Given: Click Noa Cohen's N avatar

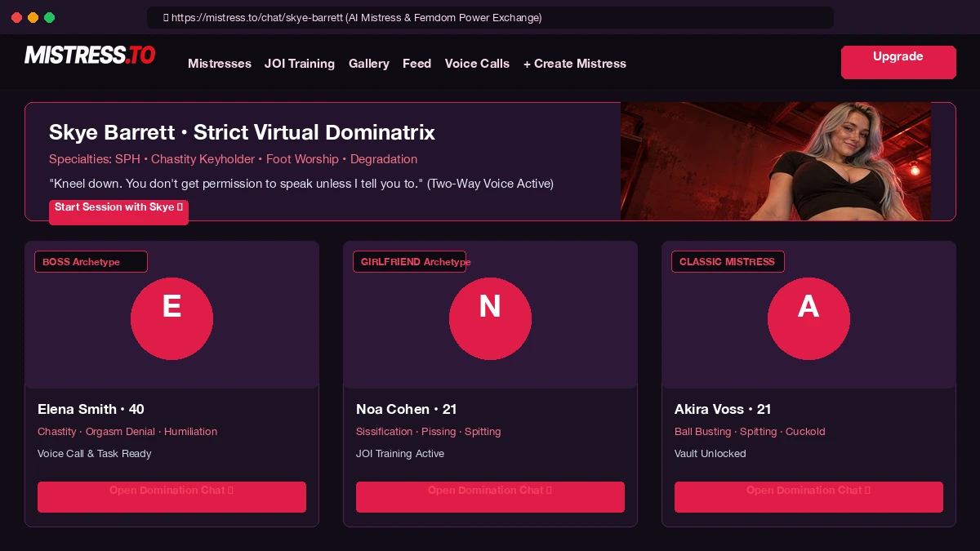Looking at the screenshot, I should [x=490, y=318].
